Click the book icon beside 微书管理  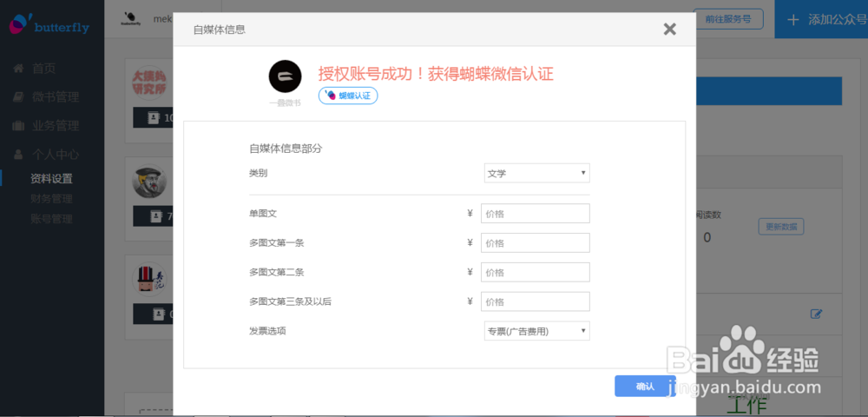(x=19, y=97)
